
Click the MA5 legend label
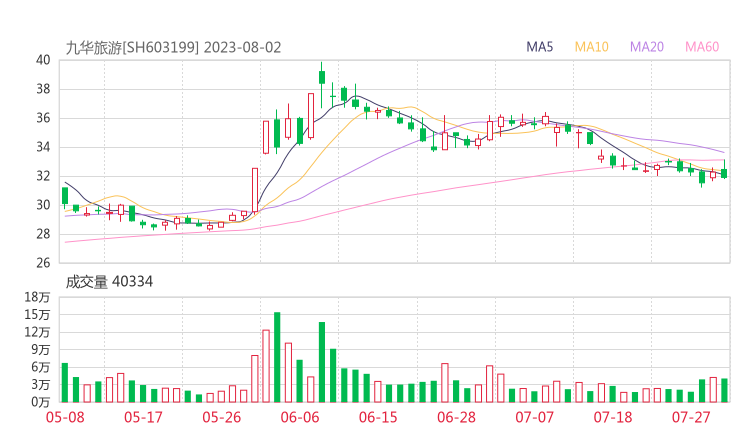point(539,47)
